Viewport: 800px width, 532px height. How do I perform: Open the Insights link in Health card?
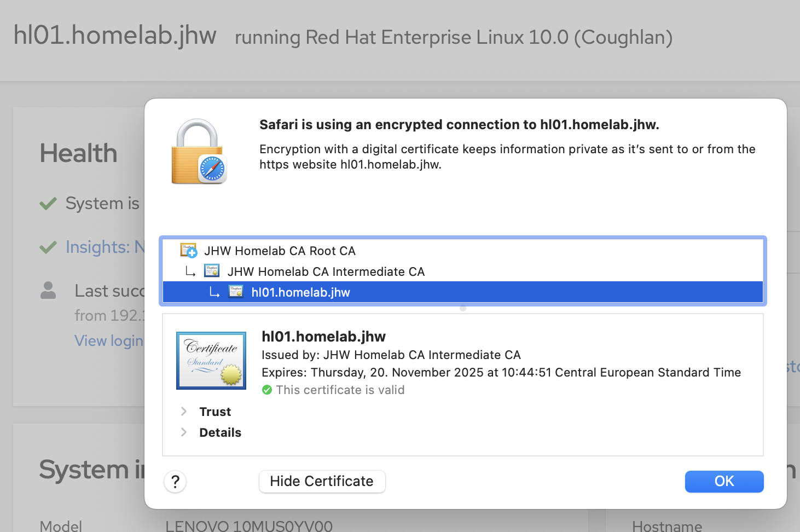coord(104,247)
